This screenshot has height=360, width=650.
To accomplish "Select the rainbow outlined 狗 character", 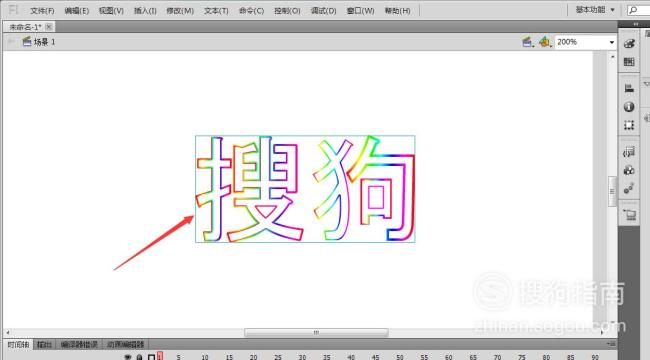I will pos(364,188).
